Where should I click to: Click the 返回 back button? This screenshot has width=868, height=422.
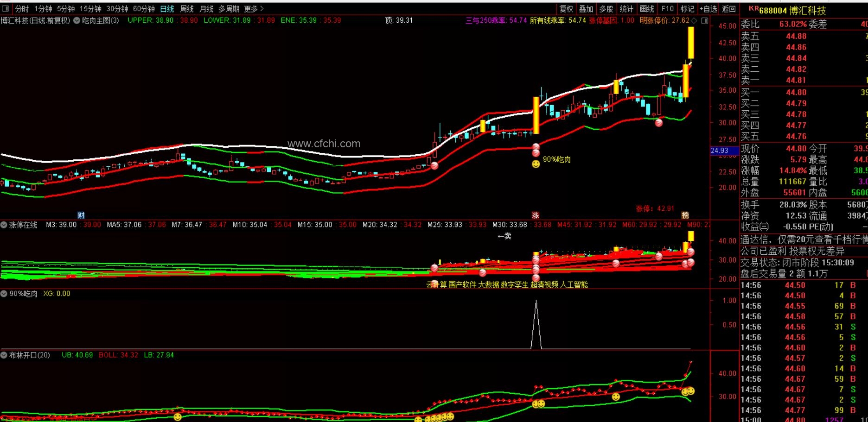[729, 9]
